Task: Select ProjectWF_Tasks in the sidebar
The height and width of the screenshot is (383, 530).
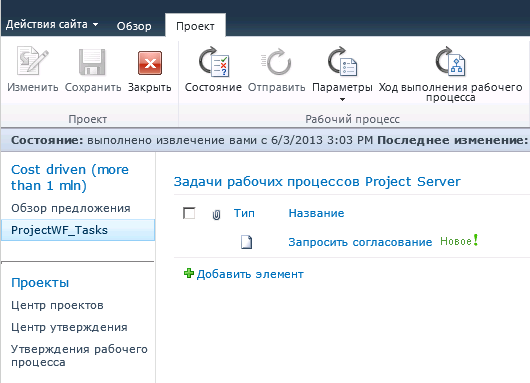Action: [x=78, y=230]
